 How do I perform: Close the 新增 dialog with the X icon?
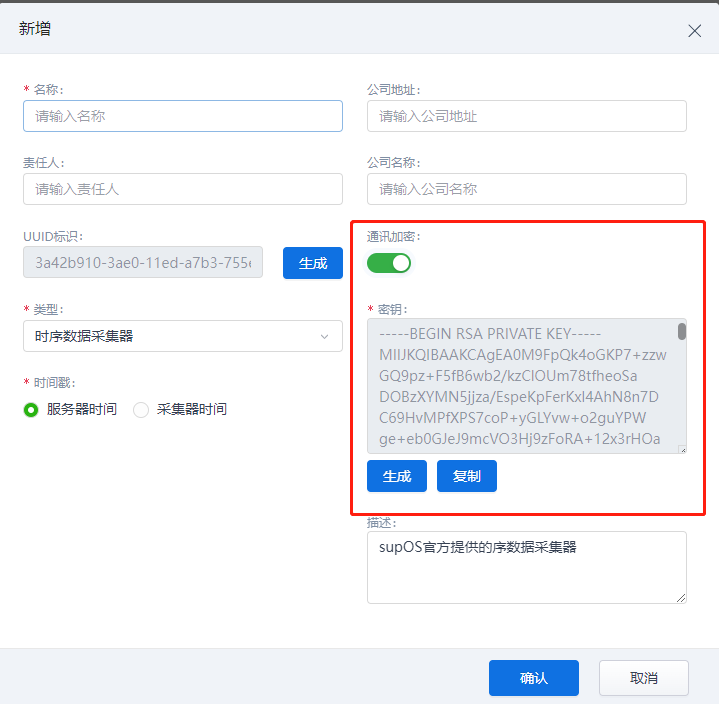(x=694, y=31)
